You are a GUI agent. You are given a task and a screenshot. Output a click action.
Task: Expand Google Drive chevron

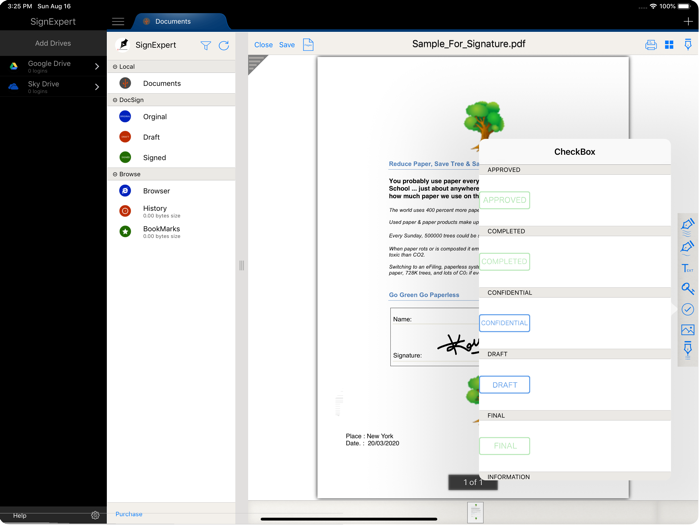coord(97,66)
